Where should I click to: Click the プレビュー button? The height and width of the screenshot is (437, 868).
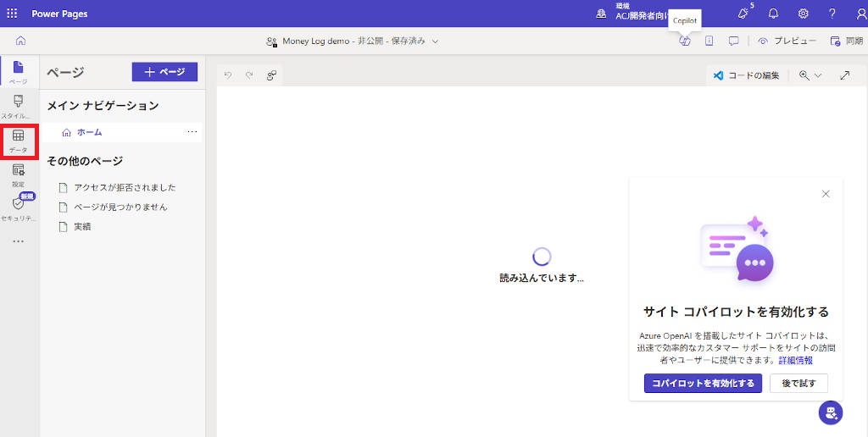click(x=787, y=41)
